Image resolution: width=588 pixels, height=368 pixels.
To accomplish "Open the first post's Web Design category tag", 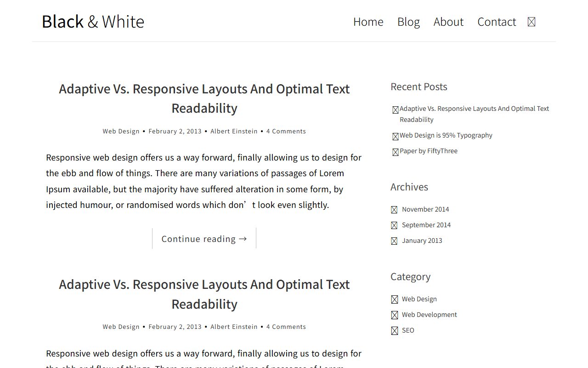I will [x=121, y=131].
